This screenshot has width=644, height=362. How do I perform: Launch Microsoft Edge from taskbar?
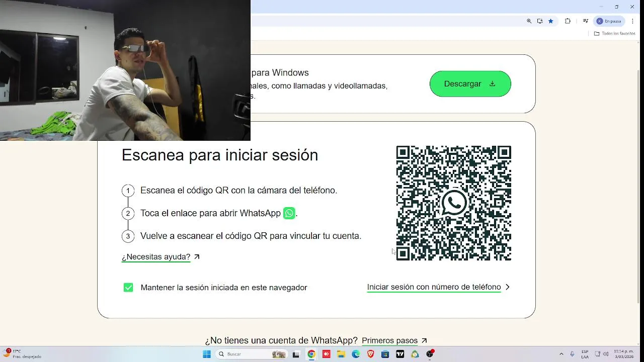(356, 354)
